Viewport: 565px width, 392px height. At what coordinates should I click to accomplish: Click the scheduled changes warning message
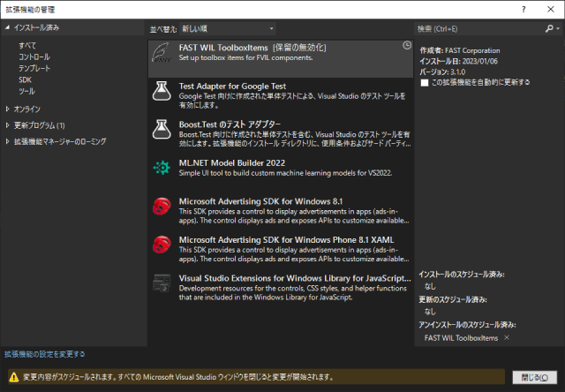click(x=178, y=377)
